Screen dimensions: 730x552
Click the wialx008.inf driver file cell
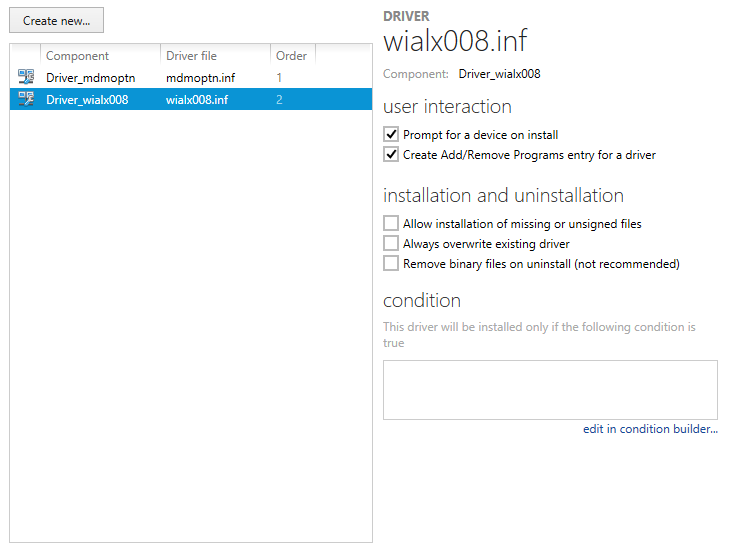(x=196, y=99)
